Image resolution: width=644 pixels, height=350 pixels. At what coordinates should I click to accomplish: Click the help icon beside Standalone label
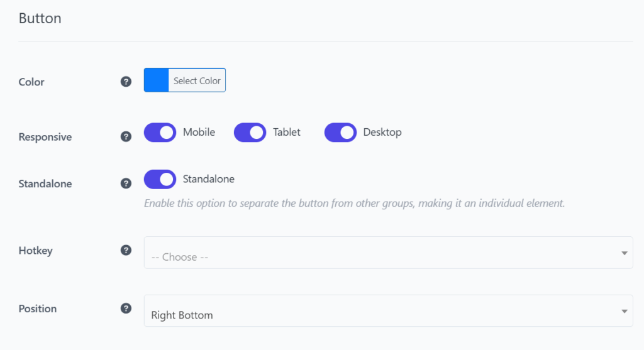point(126,183)
